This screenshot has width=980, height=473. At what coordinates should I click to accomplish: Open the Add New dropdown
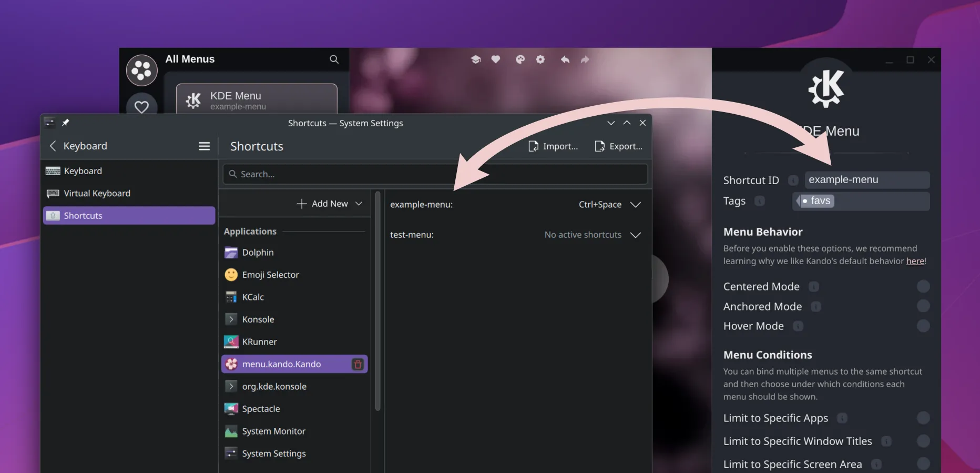[x=330, y=204]
